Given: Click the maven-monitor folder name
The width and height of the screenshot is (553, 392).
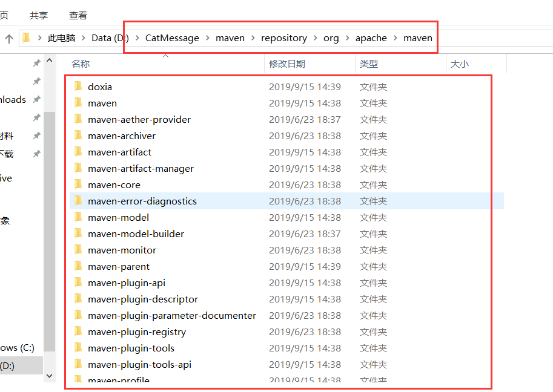Looking at the screenshot, I should [x=122, y=250].
